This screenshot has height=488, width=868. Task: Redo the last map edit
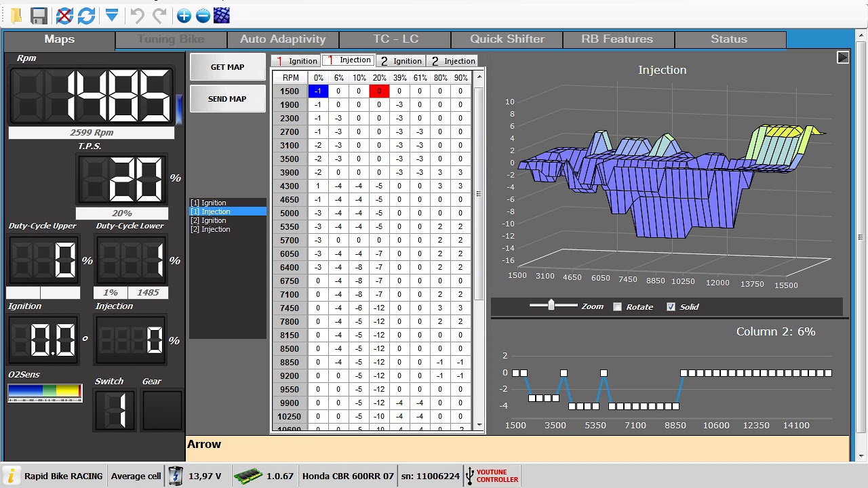[159, 15]
